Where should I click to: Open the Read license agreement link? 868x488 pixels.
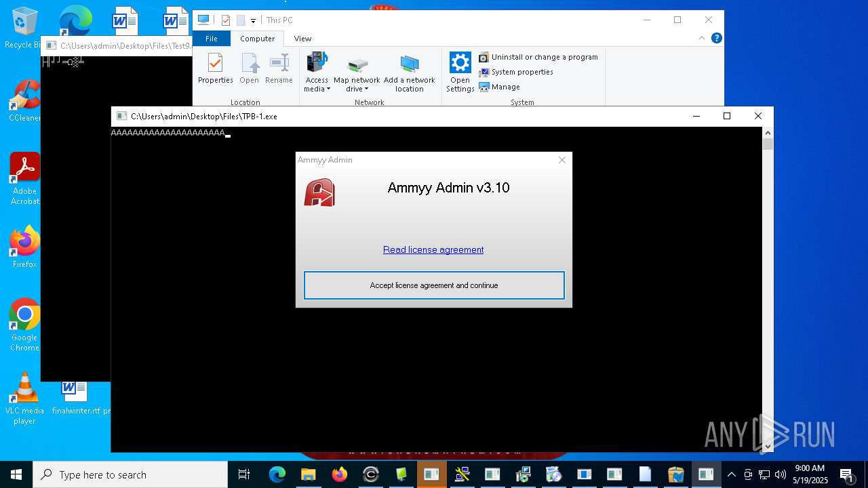433,249
